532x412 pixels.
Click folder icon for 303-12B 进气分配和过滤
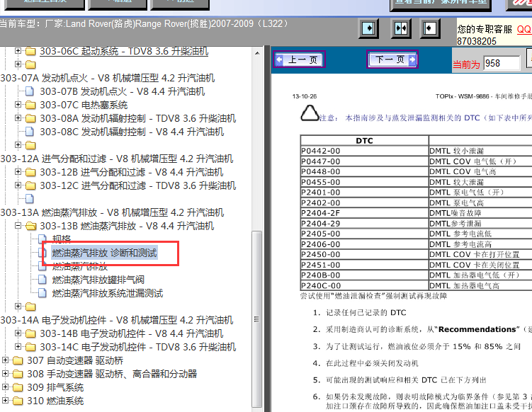click(30, 172)
